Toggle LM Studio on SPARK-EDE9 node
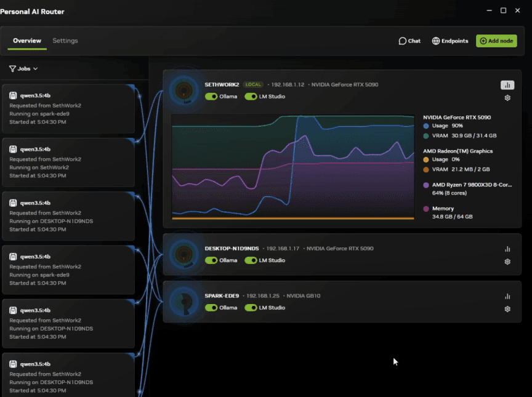Viewport: 532px width, 397px height. (251, 308)
